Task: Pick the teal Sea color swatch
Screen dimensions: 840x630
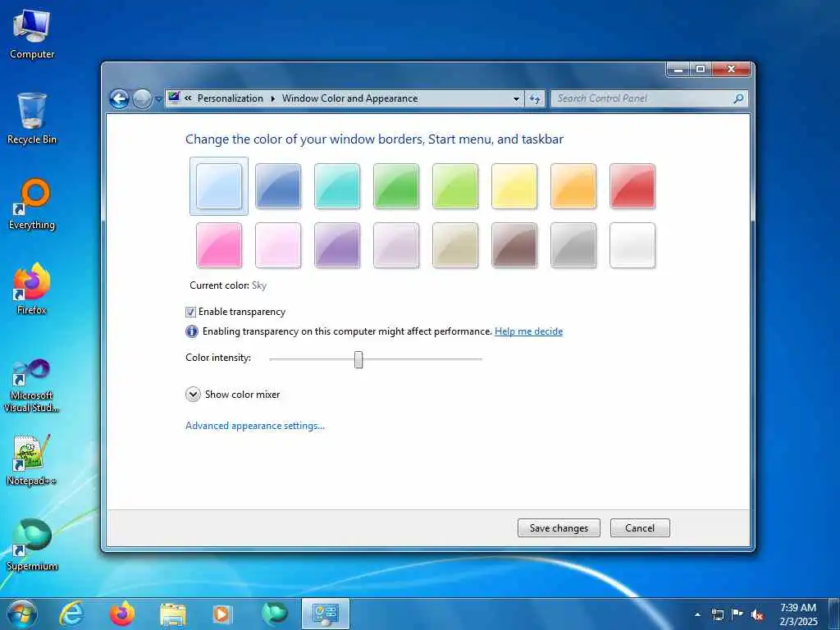Action: (x=337, y=186)
